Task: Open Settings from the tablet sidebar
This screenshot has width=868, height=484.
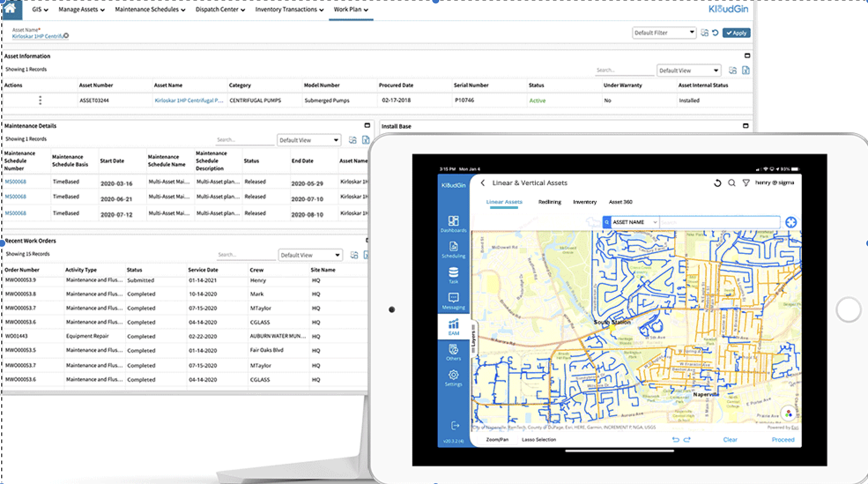Action: click(x=453, y=376)
